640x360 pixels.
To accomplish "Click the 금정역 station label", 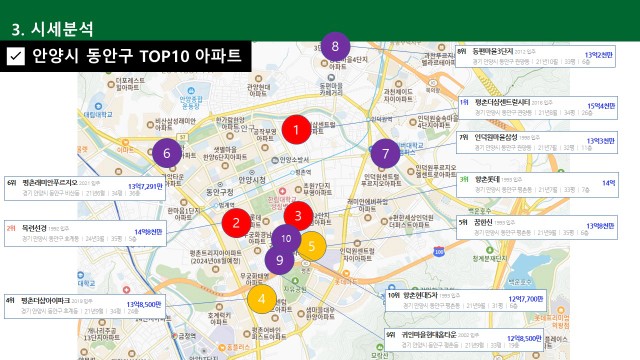I will [188, 336].
